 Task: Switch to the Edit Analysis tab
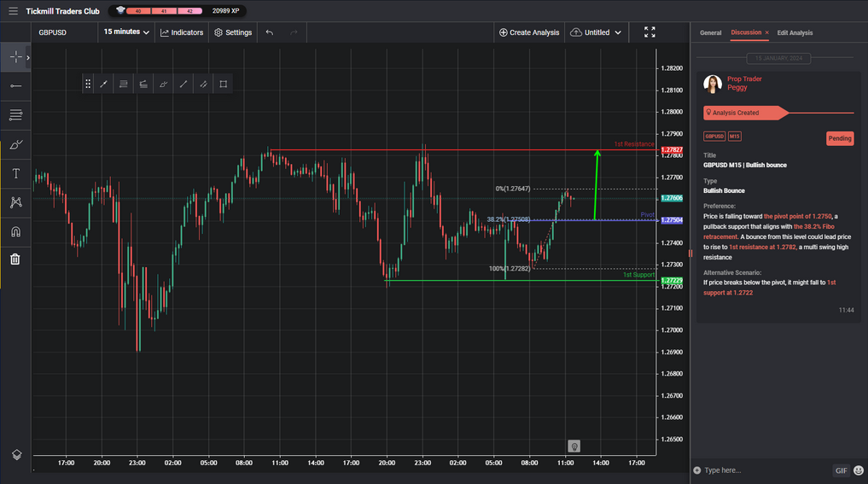[795, 32]
